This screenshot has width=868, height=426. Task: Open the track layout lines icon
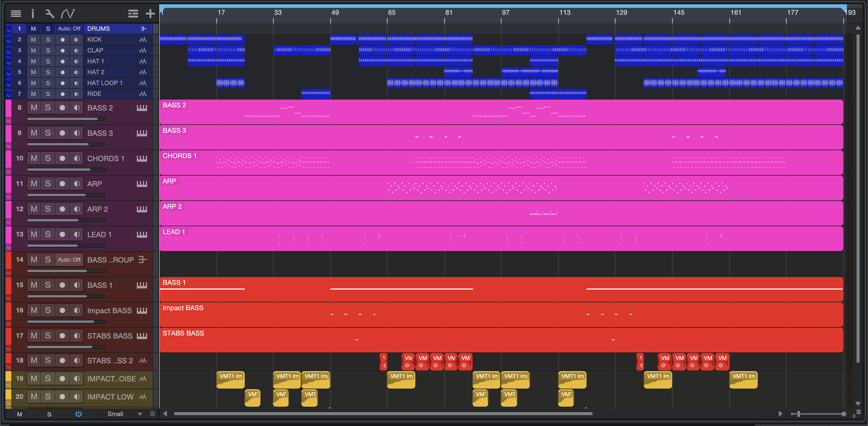coord(133,14)
